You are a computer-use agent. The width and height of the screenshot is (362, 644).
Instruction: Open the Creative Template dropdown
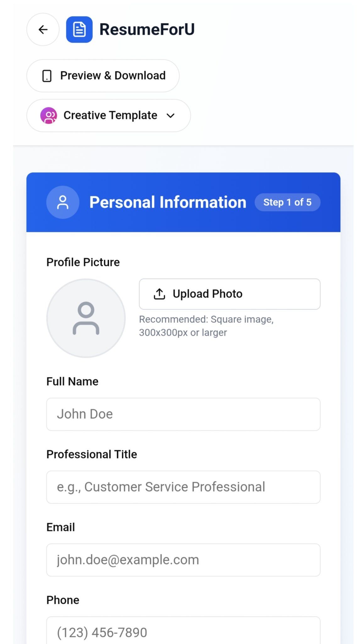pos(109,116)
